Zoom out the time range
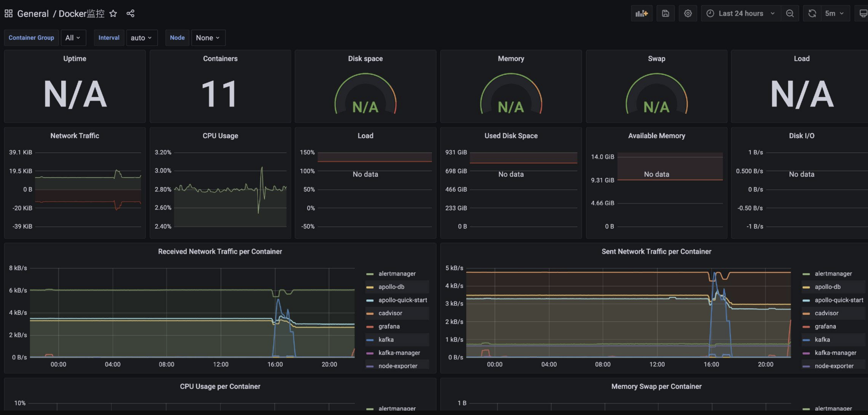868x415 pixels. click(790, 13)
